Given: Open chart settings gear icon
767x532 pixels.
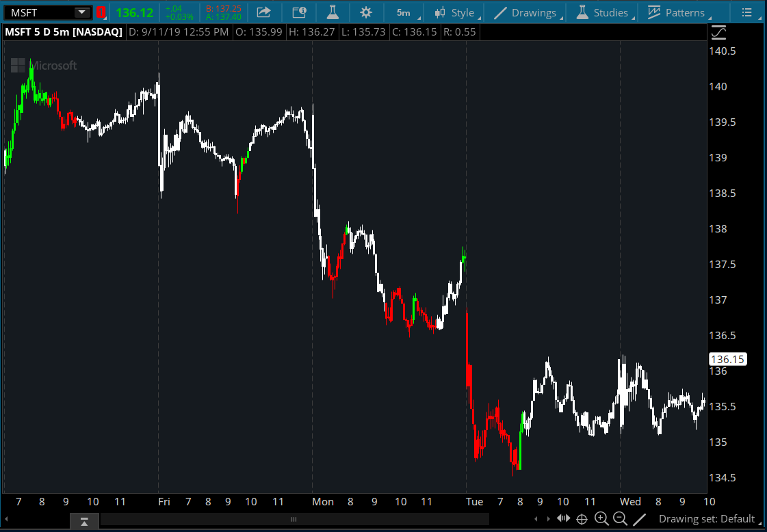Looking at the screenshot, I should [x=366, y=12].
